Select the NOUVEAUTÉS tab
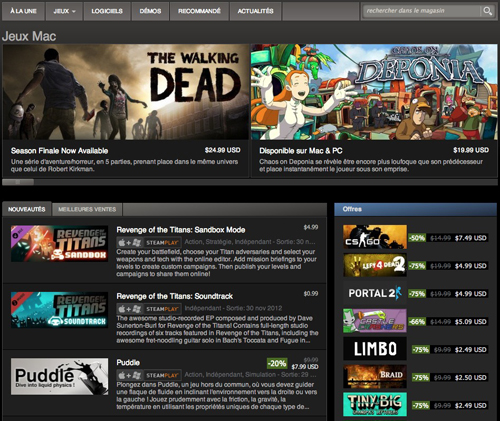Screen dimensions: 500x421 (27, 209)
